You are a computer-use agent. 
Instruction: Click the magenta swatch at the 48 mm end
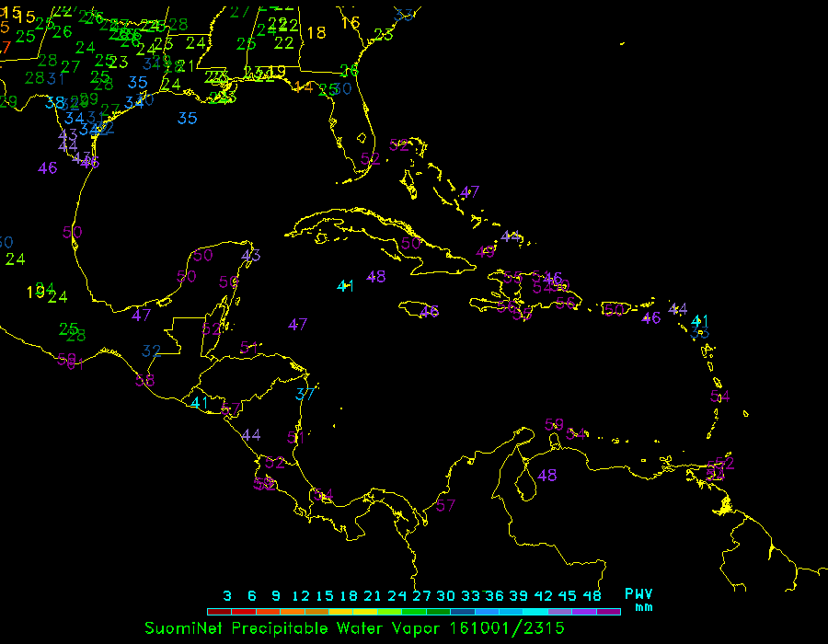(609, 611)
